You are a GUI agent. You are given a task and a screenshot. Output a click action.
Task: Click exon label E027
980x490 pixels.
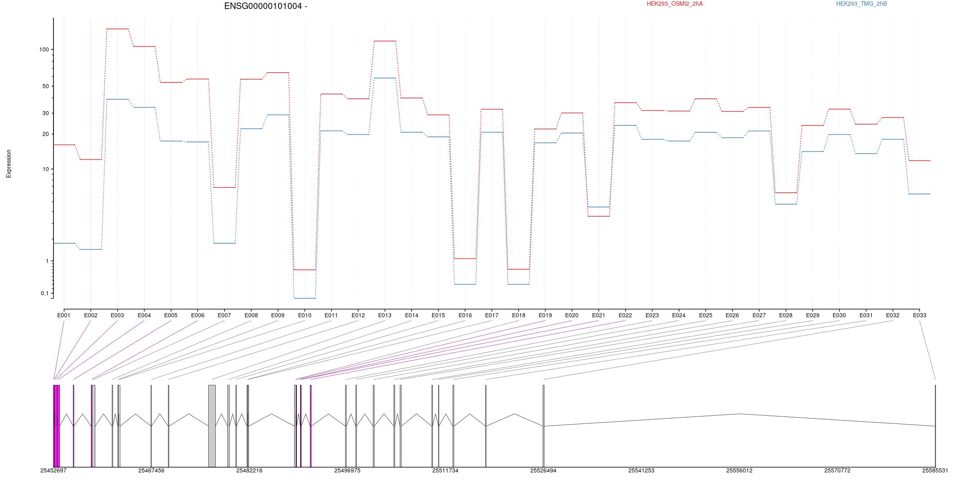759,315
